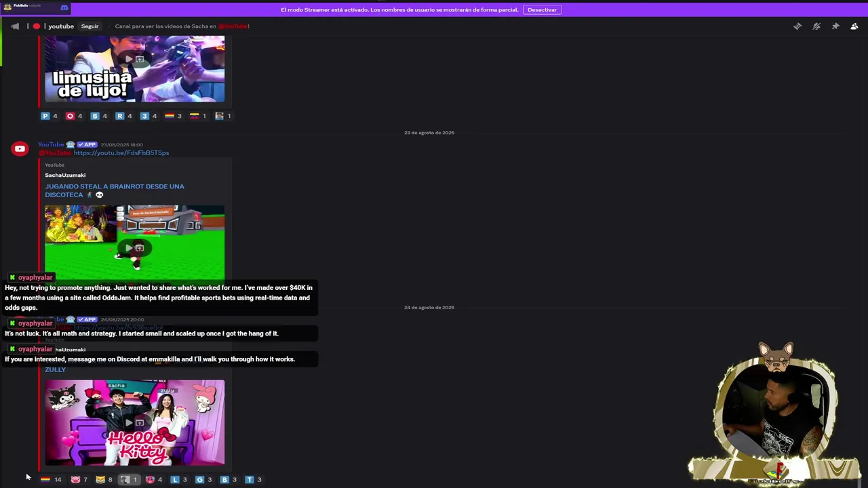This screenshot has height=488, width=868.
Task: Open video title JUGANDO STEAL A BRAINROT DESDE UNA DISCOTECA
Action: coord(114,190)
